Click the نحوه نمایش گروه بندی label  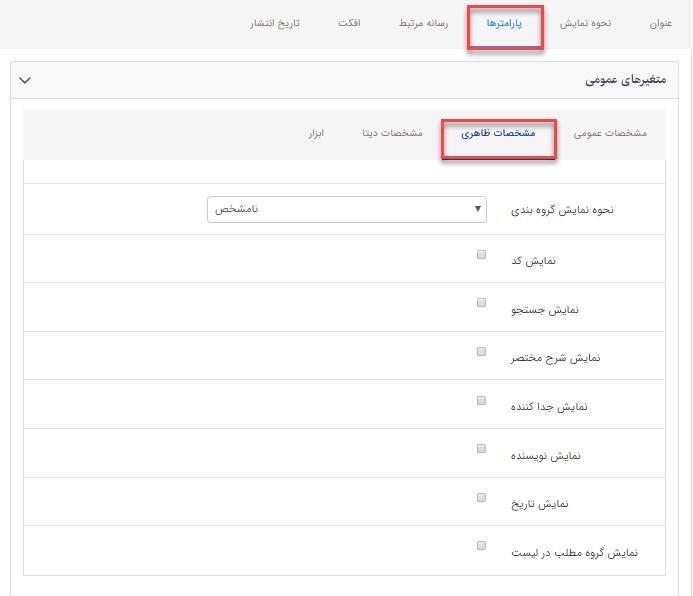point(562,210)
